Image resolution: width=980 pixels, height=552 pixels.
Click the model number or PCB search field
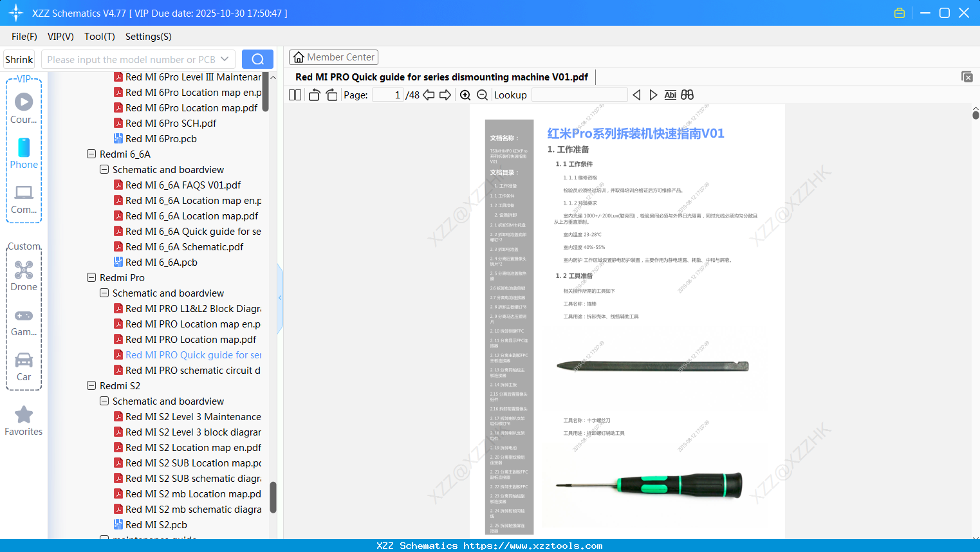131,59
